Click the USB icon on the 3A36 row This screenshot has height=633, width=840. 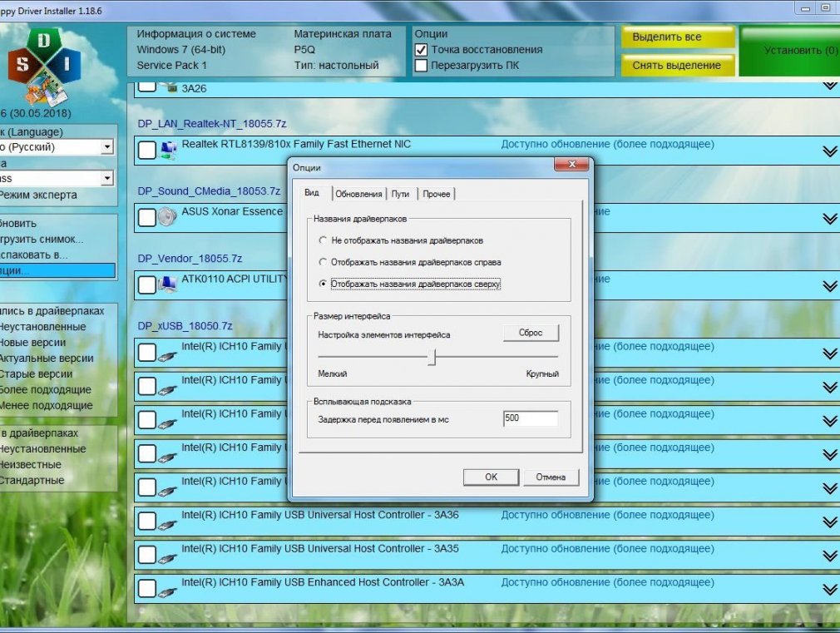tap(167, 524)
